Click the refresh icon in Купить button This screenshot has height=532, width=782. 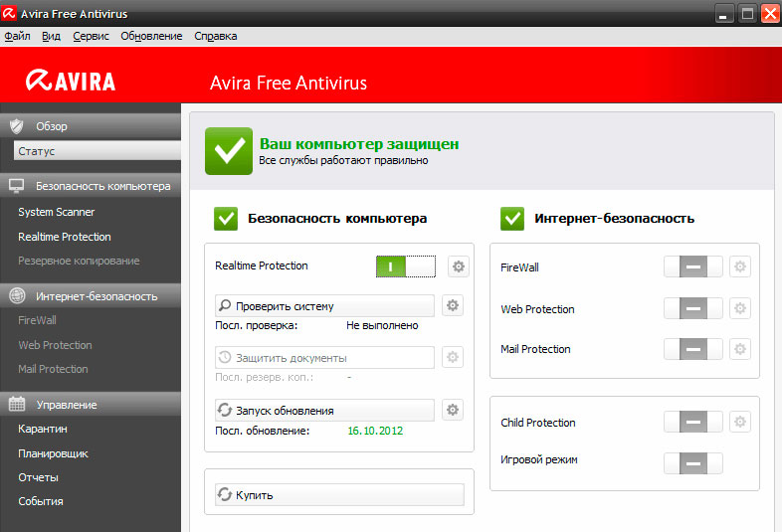225,494
